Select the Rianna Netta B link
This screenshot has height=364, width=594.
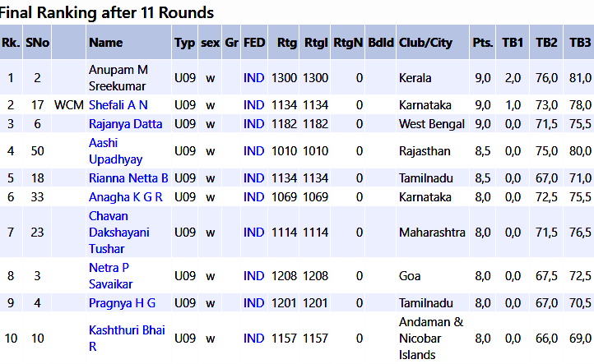click(128, 178)
